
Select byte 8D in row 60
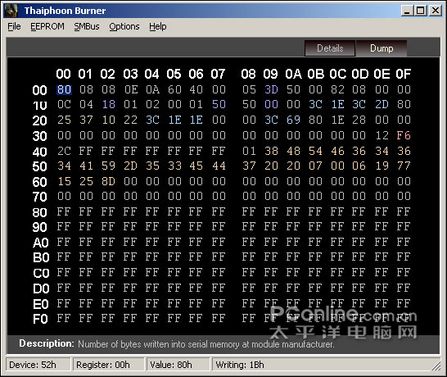(108, 181)
